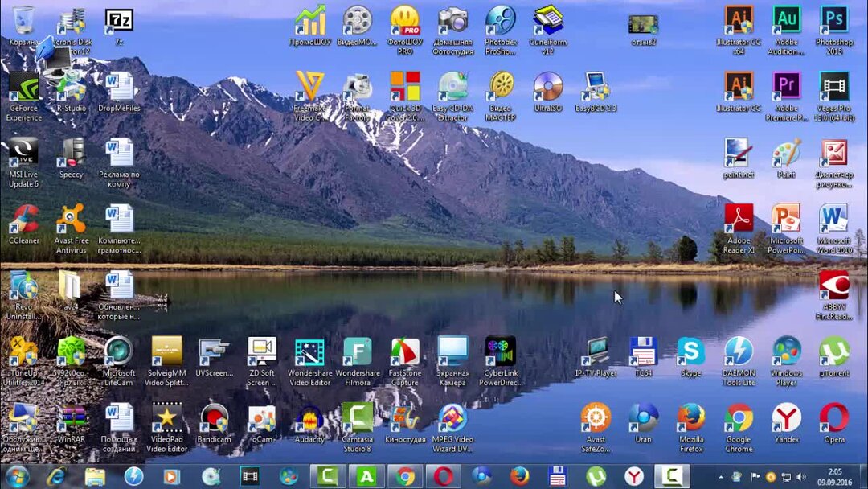
Task: Launch EasyBCD 2.3 icon
Action: tap(596, 92)
